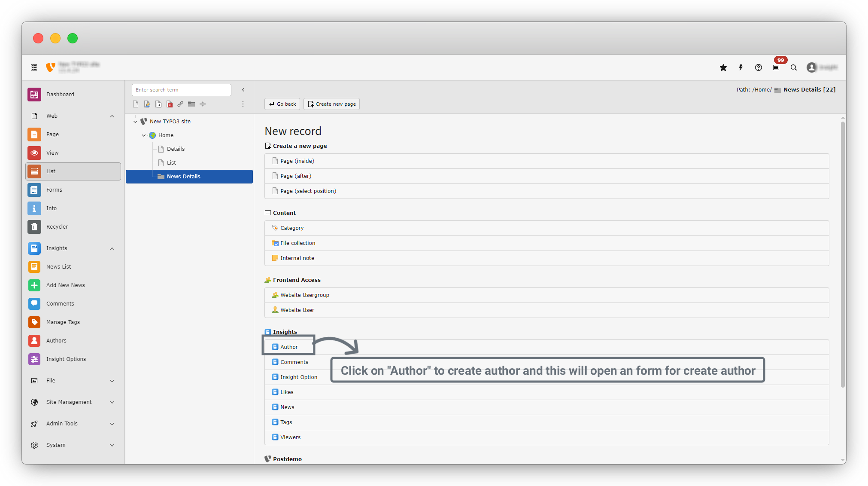
Task: Collapse the Insights module group
Action: [x=112, y=248]
